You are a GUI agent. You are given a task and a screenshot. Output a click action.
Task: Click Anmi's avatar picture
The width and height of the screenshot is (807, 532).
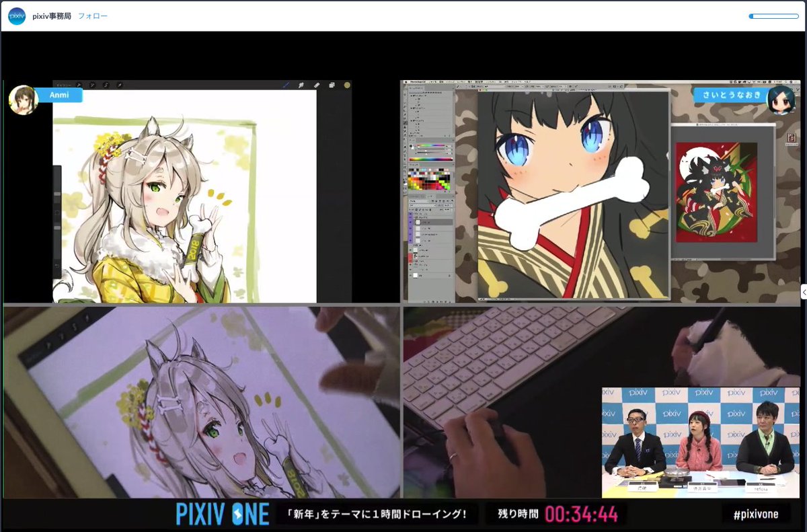[23, 100]
